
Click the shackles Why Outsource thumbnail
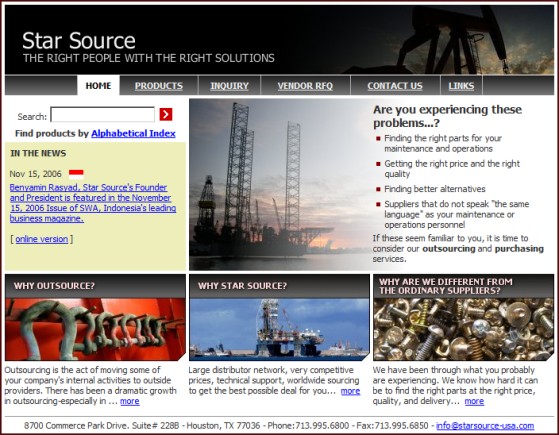(x=96, y=329)
